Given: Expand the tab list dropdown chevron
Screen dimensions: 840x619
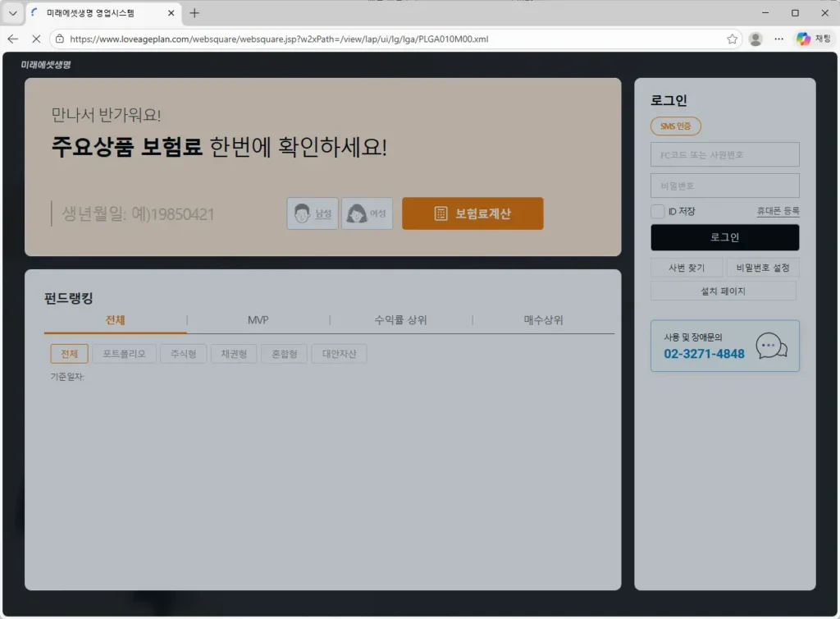Looking at the screenshot, I should pos(12,13).
